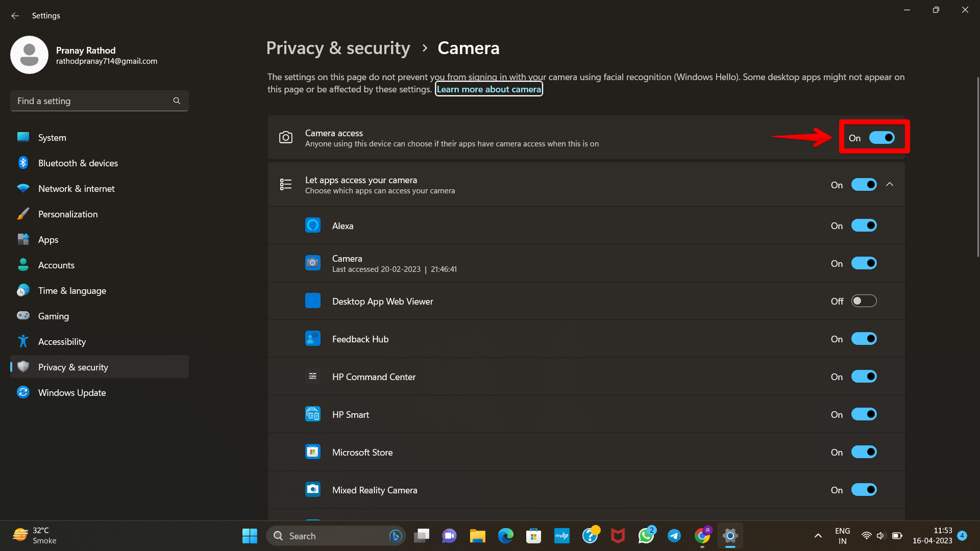Click the search magnifier in Find a setting
The height and width of the screenshot is (551, 980).
pyautogui.click(x=177, y=101)
